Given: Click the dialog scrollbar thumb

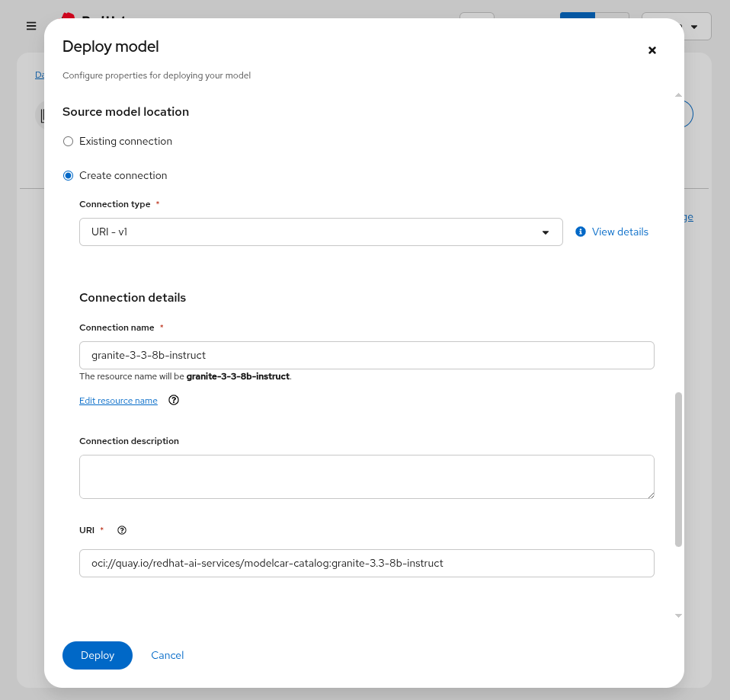Looking at the screenshot, I should [678, 470].
